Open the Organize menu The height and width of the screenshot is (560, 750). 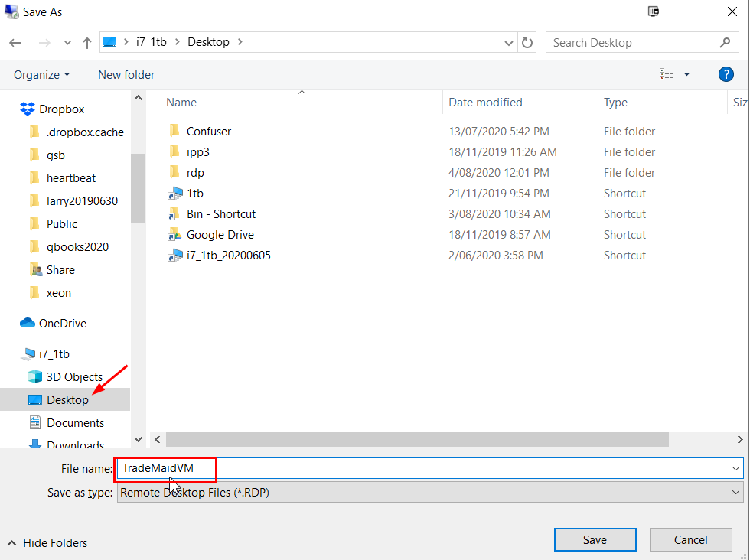[41, 74]
